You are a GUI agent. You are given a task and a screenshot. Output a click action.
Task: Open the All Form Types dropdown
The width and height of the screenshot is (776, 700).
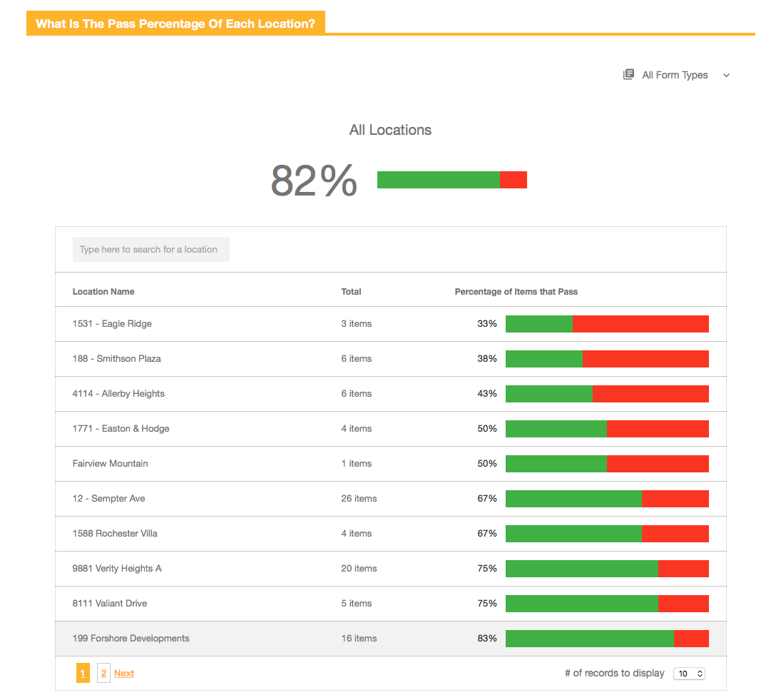pyautogui.click(x=676, y=75)
